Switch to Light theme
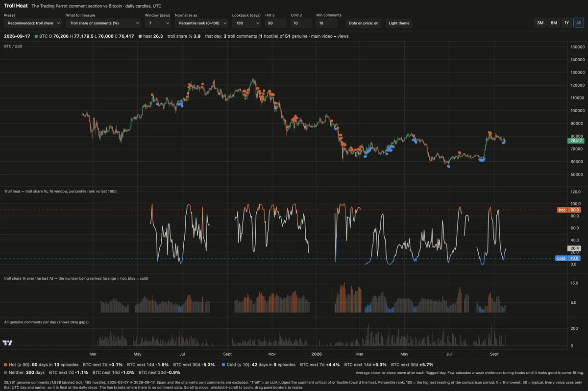This screenshot has width=588, height=391. pyautogui.click(x=399, y=23)
